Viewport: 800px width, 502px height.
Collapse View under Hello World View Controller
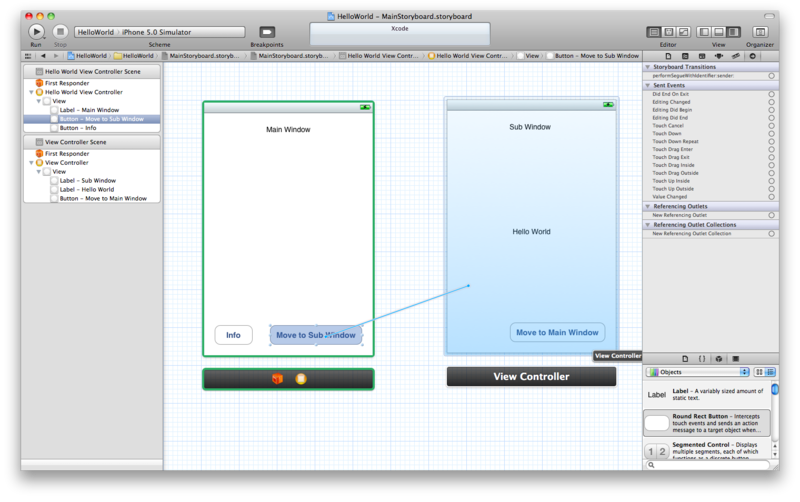[38, 102]
